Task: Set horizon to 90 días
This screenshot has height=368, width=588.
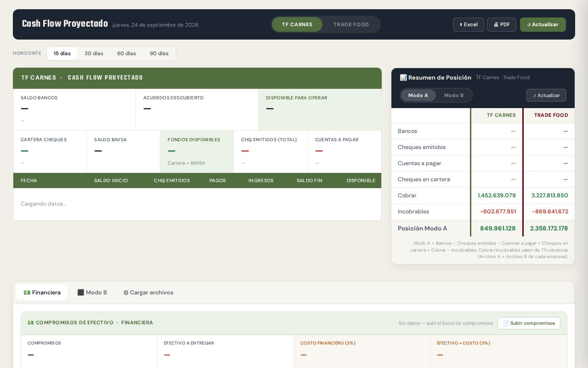Action: click(159, 53)
